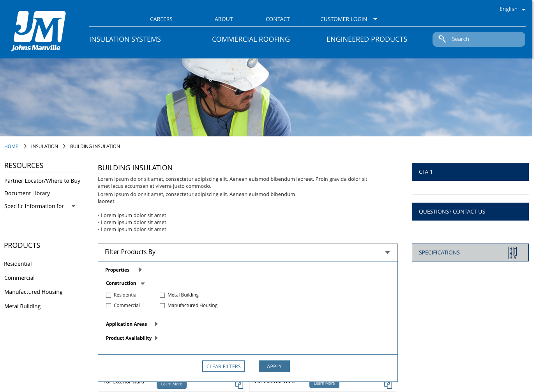
Task: Open Manufactured Housing sidebar link
Action: click(x=34, y=292)
